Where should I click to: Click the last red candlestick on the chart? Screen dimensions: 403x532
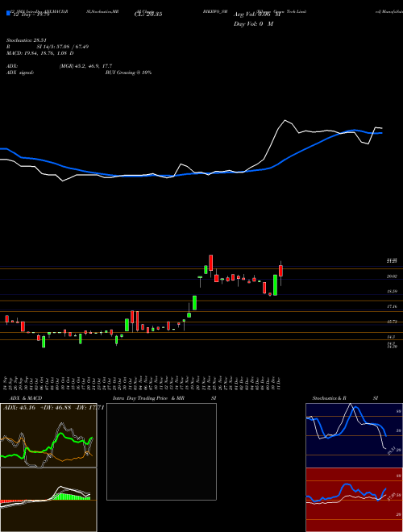(x=280, y=271)
